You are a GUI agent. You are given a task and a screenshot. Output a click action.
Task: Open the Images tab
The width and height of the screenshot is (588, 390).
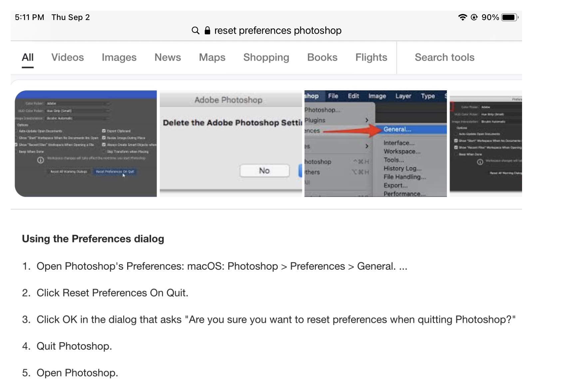(x=119, y=57)
